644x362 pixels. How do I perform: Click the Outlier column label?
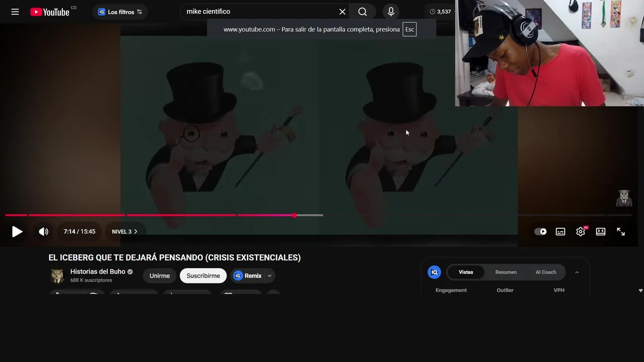point(505,290)
